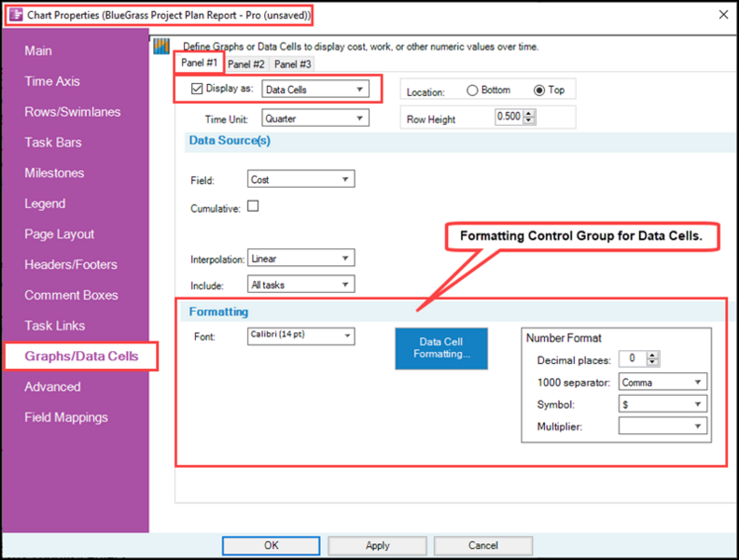Image resolution: width=739 pixels, height=560 pixels.
Task: Click the OK button
Action: click(x=271, y=545)
